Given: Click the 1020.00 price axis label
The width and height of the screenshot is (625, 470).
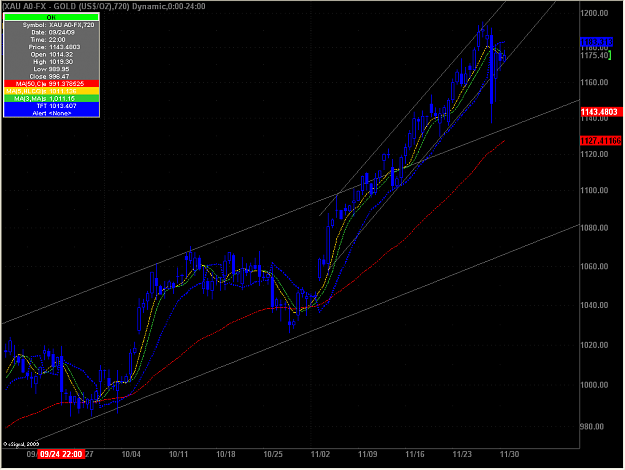Looking at the screenshot, I should coord(594,345).
